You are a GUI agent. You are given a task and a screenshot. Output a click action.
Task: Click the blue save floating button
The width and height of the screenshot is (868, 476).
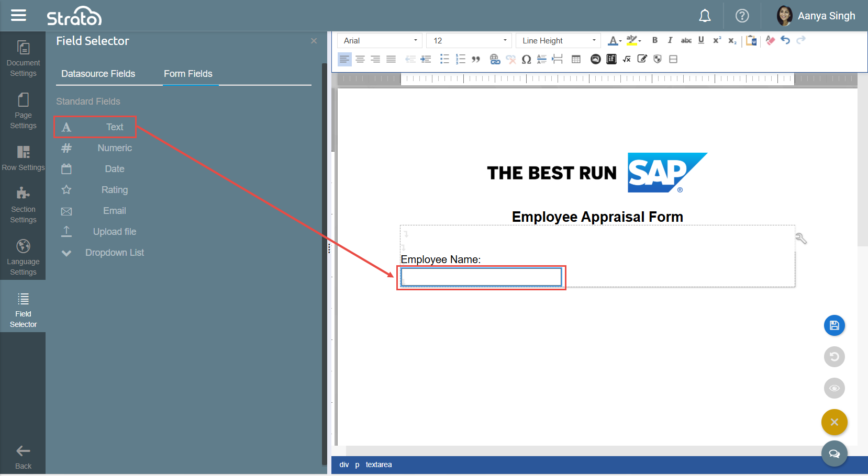pyautogui.click(x=834, y=325)
